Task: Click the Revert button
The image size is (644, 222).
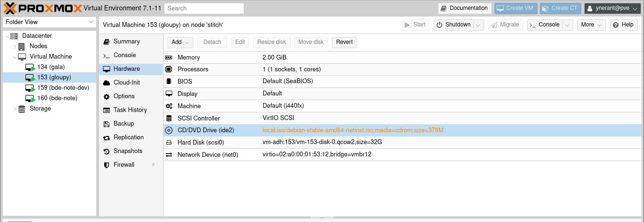Action: (344, 42)
